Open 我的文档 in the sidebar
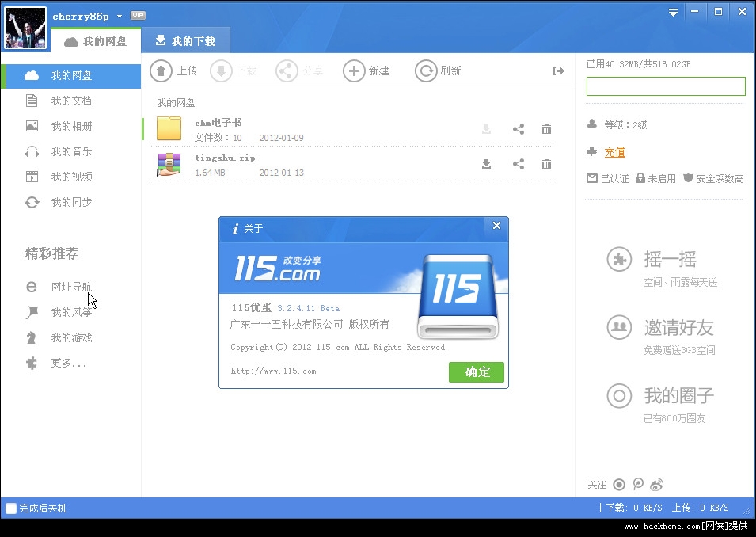The width and height of the screenshot is (756, 537). pos(70,101)
